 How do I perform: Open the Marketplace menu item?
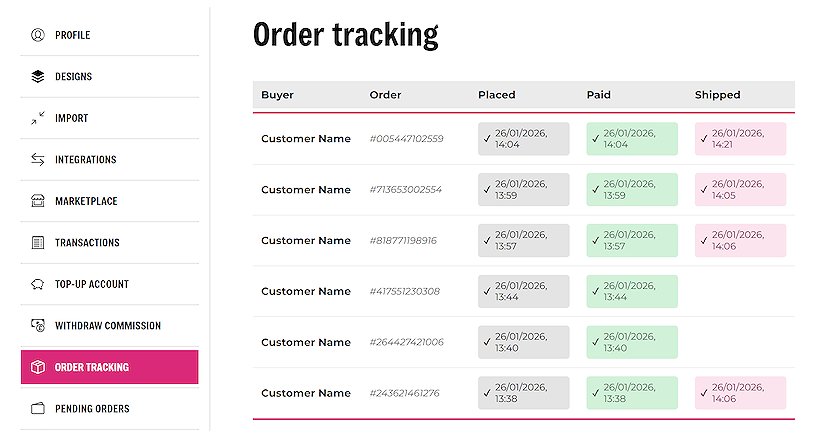(x=86, y=201)
